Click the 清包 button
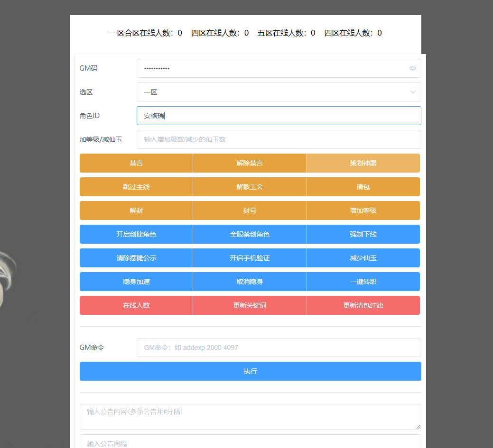Viewport: 493px width, 448px height. pos(363,187)
